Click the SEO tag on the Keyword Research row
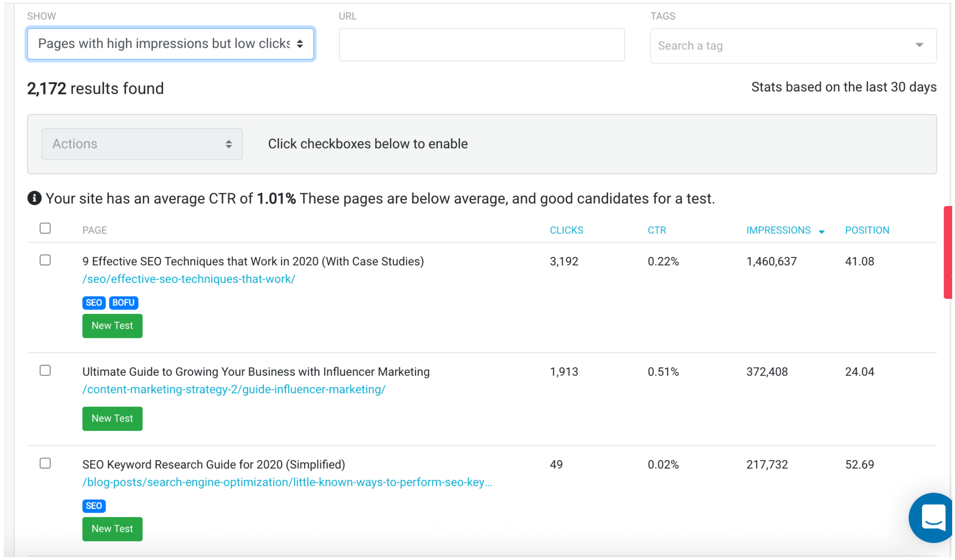Screen dimensions: 955x560 94,506
